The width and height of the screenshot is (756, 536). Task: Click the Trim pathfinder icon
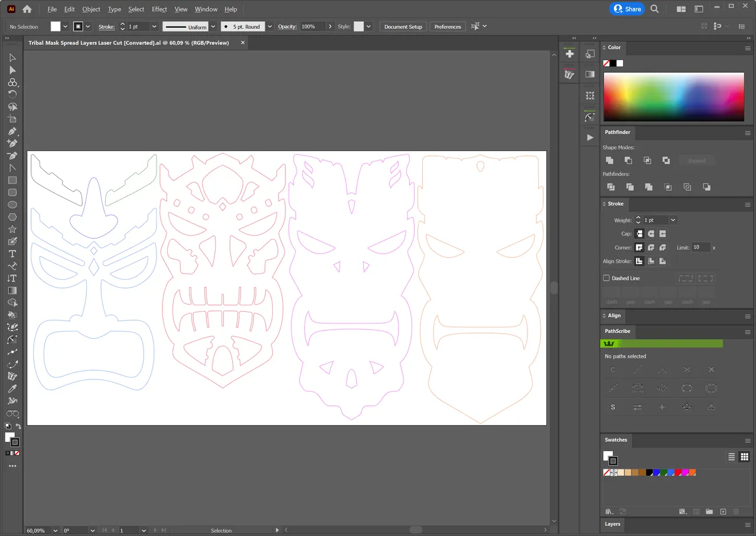coord(630,187)
